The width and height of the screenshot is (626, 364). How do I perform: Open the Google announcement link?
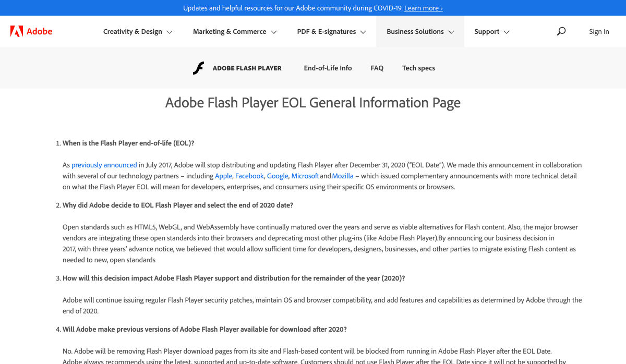click(x=278, y=176)
